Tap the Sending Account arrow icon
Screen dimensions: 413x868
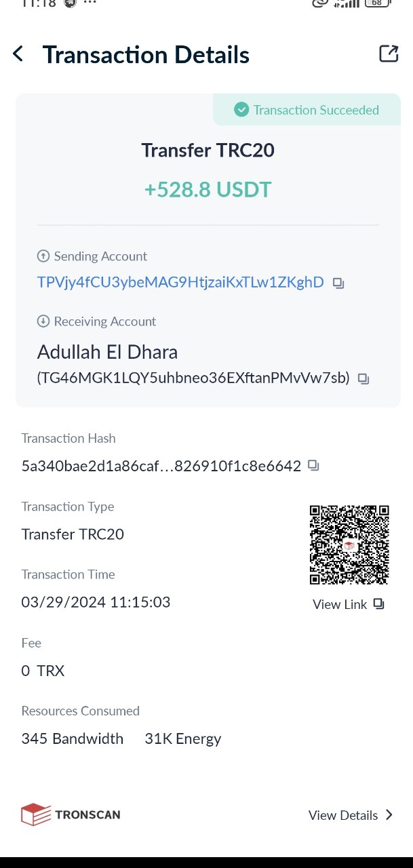click(43, 256)
